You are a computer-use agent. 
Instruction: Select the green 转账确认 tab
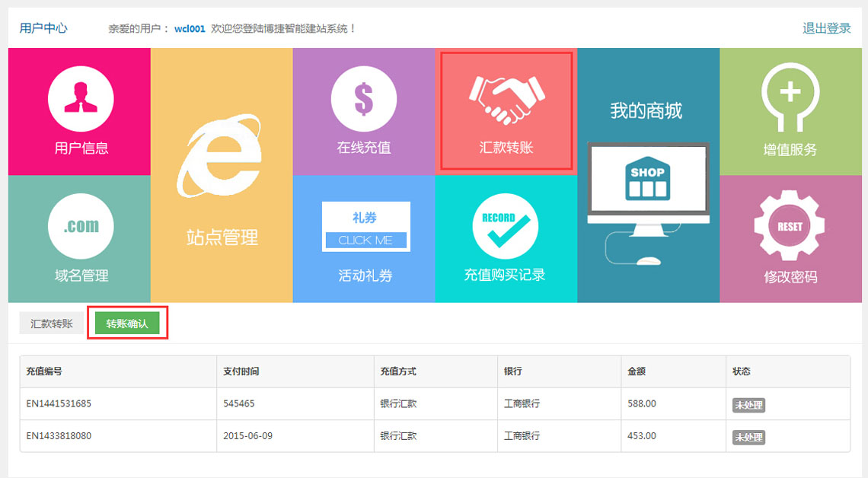coord(127,323)
